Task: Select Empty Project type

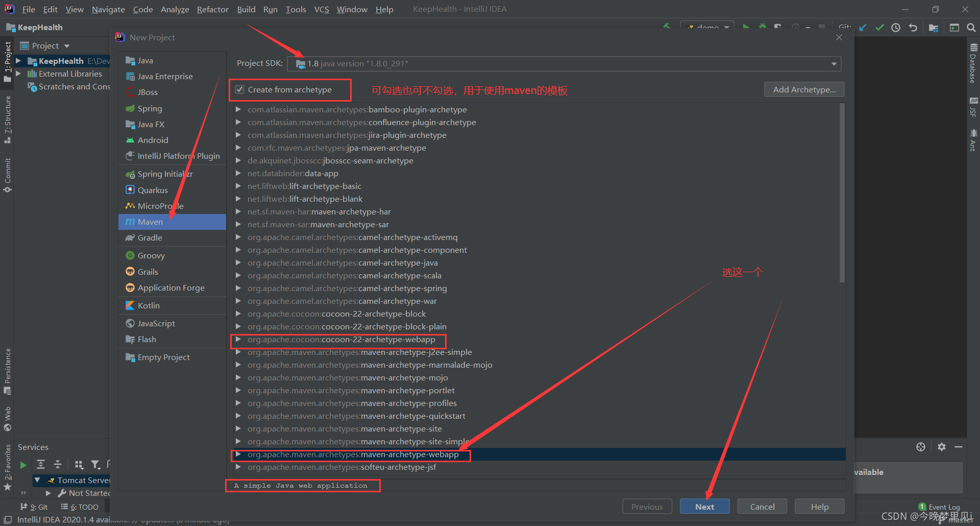Action: pos(173,357)
